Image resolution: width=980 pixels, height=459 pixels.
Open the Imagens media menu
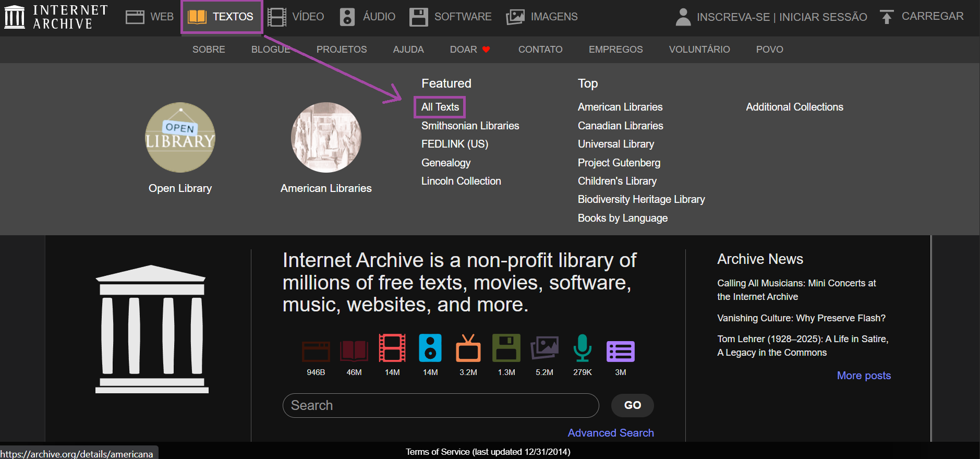542,17
